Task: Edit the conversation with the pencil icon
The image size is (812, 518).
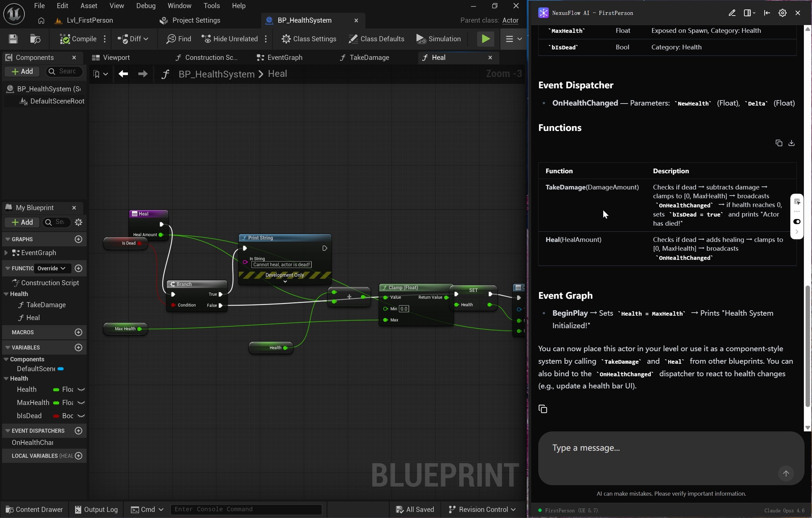Action: pos(732,13)
